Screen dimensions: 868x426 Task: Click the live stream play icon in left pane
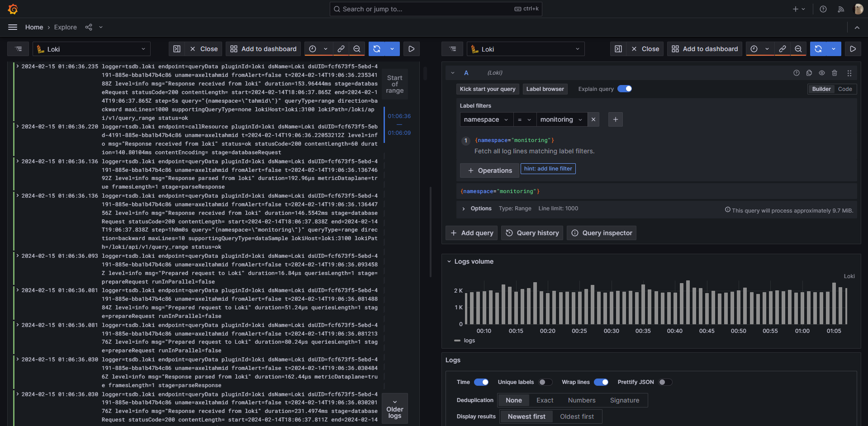(x=411, y=49)
